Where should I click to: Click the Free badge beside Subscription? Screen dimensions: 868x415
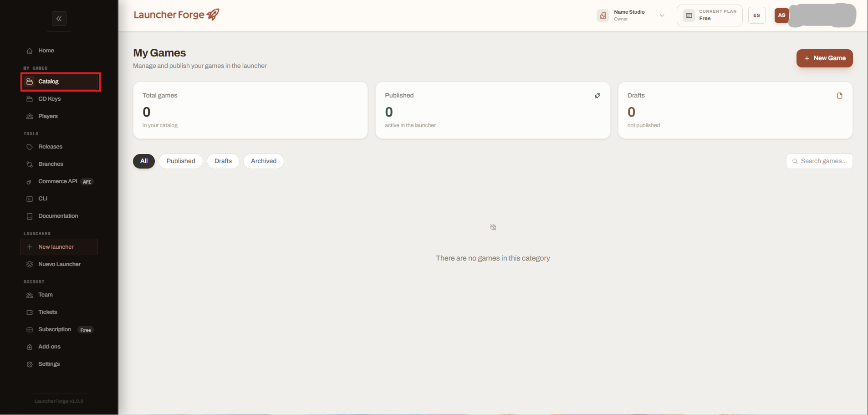point(86,330)
